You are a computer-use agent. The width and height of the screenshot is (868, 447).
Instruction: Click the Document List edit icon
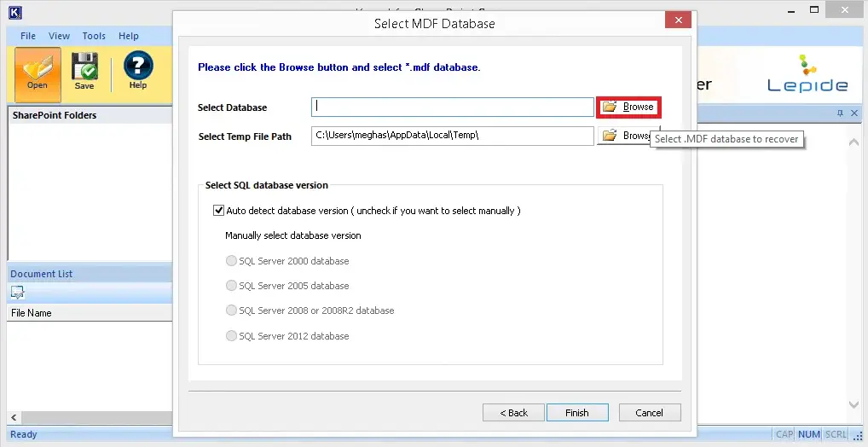[x=18, y=292]
